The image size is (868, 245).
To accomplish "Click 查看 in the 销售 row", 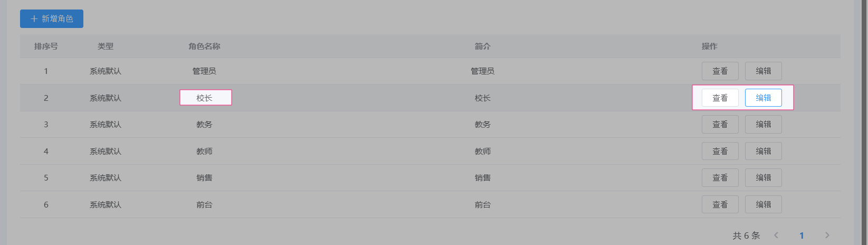I will click(720, 178).
